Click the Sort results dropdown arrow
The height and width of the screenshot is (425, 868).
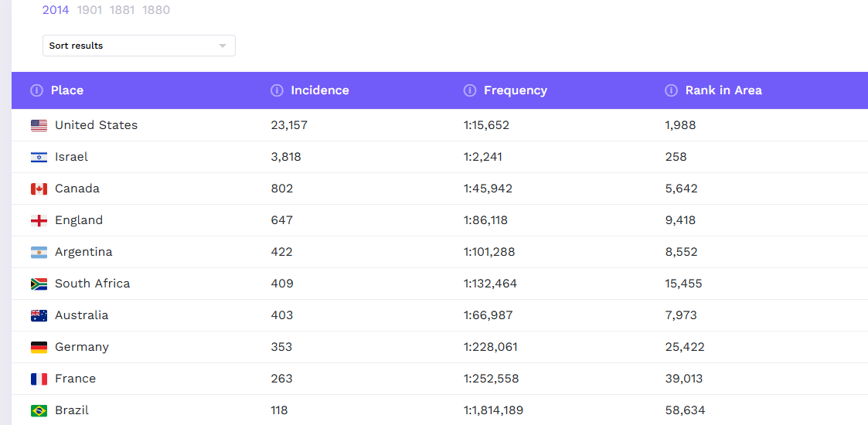click(x=223, y=46)
